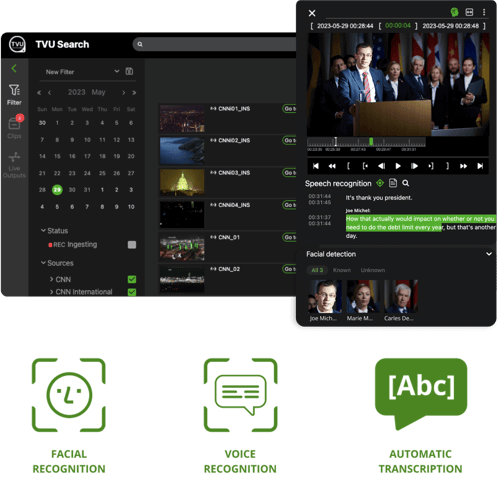Open Live Outputs in sidebar
500x477 pixels.
[14, 165]
